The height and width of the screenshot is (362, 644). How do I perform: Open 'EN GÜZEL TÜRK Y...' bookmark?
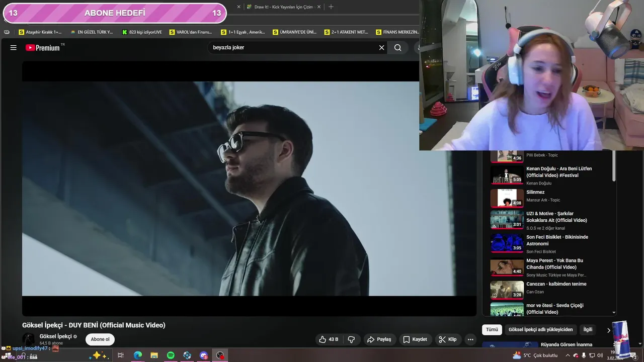(x=92, y=32)
